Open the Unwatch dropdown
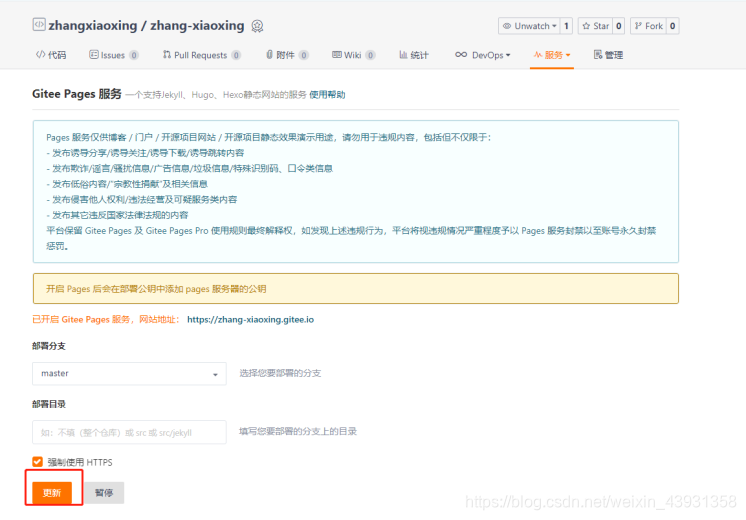746x520 pixels. pos(530,26)
